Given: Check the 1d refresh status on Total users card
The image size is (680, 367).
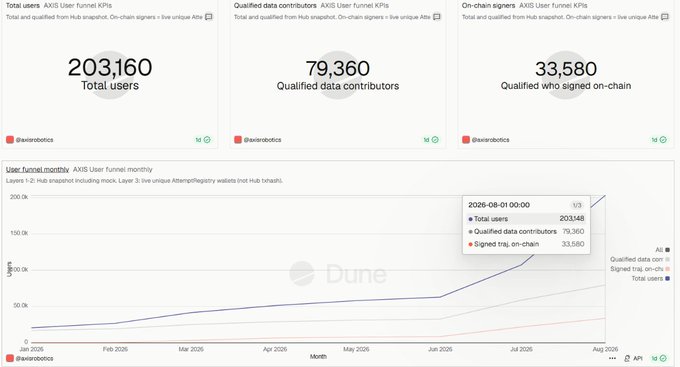Looking at the screenshot, I should [x=203, y=140].
